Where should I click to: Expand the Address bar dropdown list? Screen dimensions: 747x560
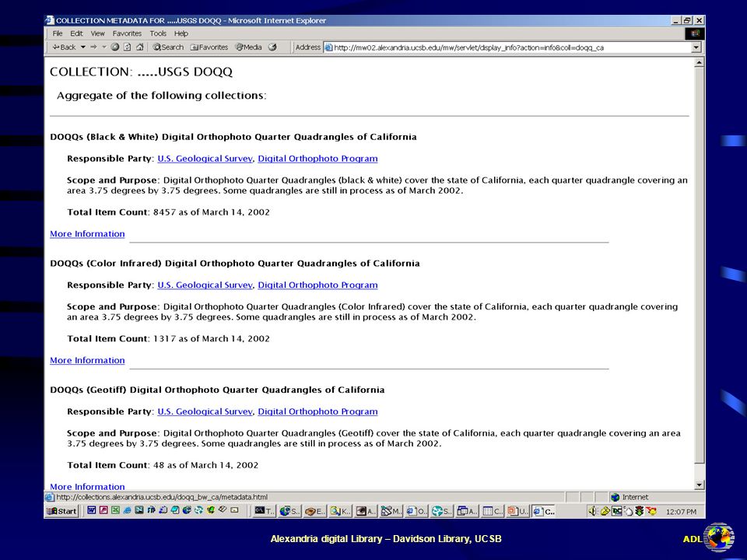(x=696, y=47)
